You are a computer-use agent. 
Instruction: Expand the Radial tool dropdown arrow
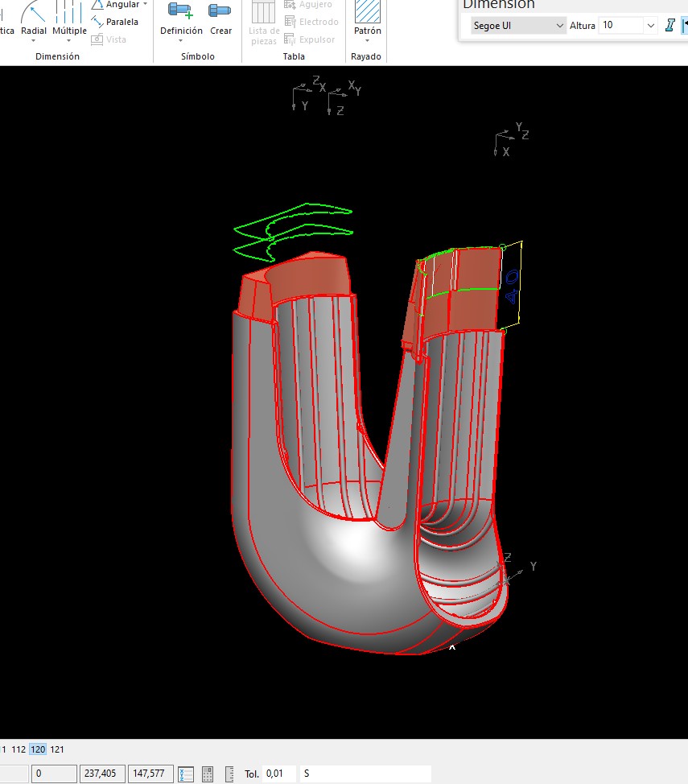[x=34, y=41]
